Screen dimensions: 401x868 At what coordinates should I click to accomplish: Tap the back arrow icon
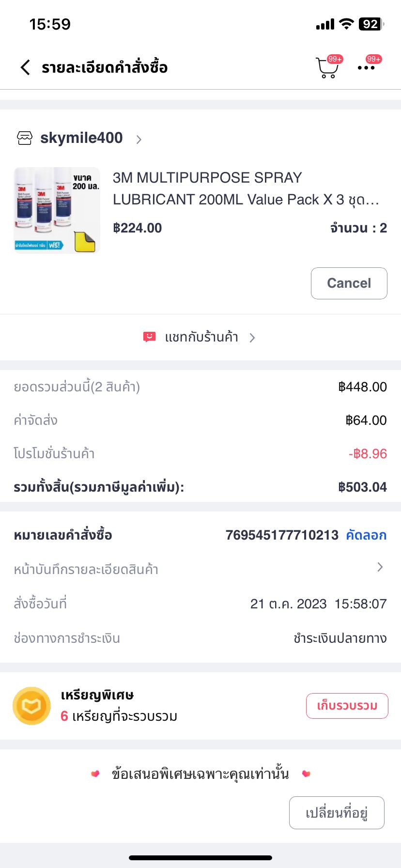point(26,67)
